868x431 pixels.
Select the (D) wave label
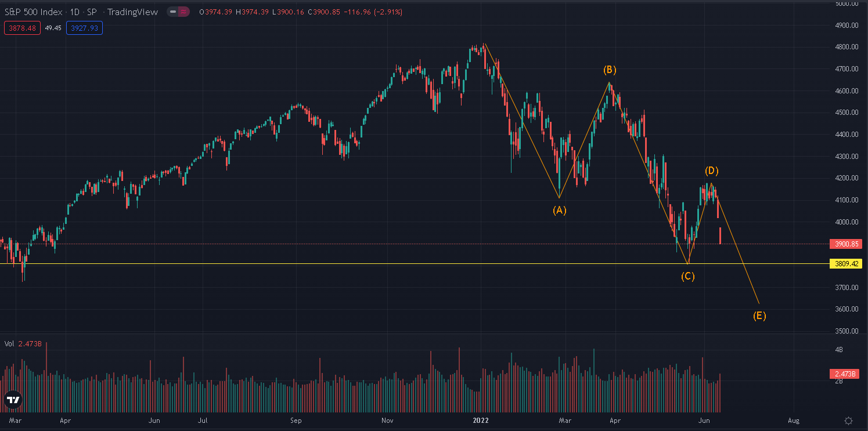tap(712, 171)
